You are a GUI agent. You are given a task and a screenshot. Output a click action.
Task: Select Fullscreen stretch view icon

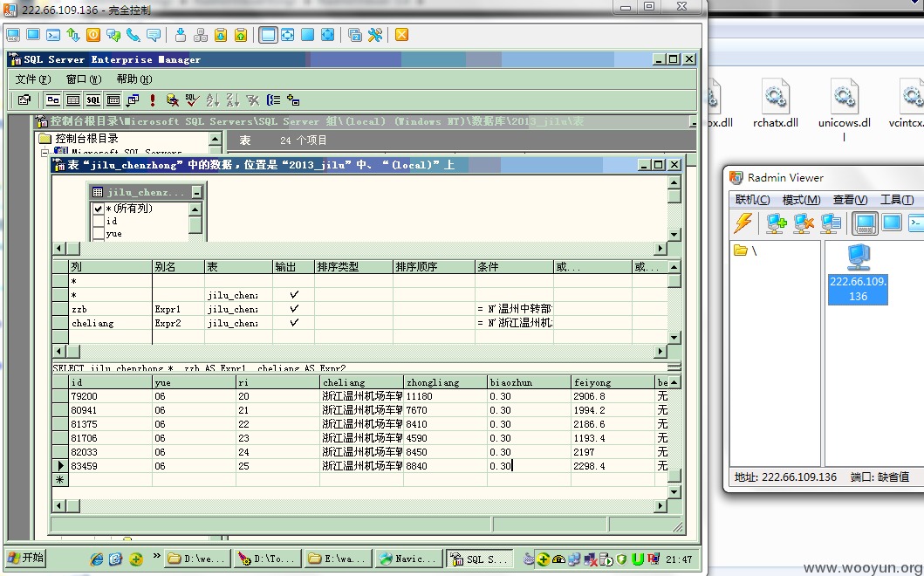328,35
